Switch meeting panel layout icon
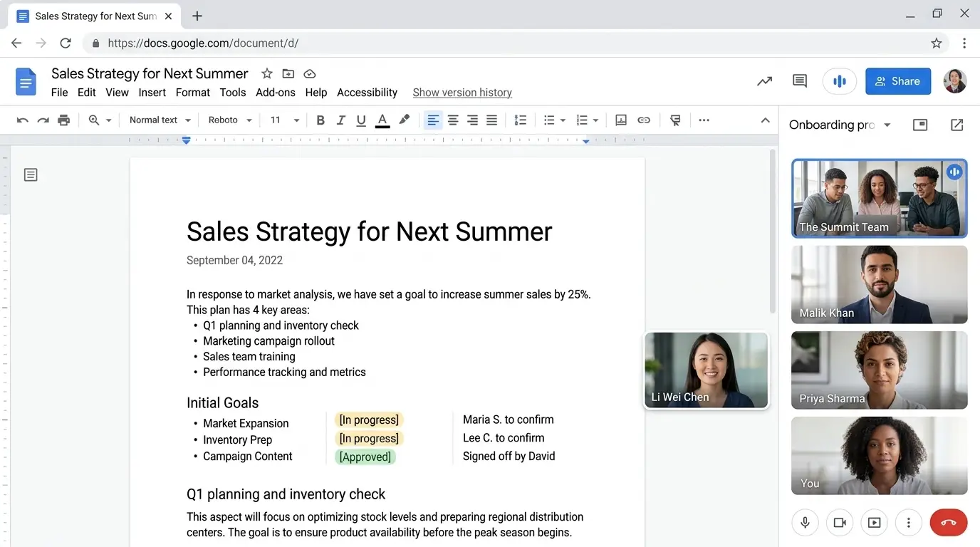980x547 pixels. [920, 125]
